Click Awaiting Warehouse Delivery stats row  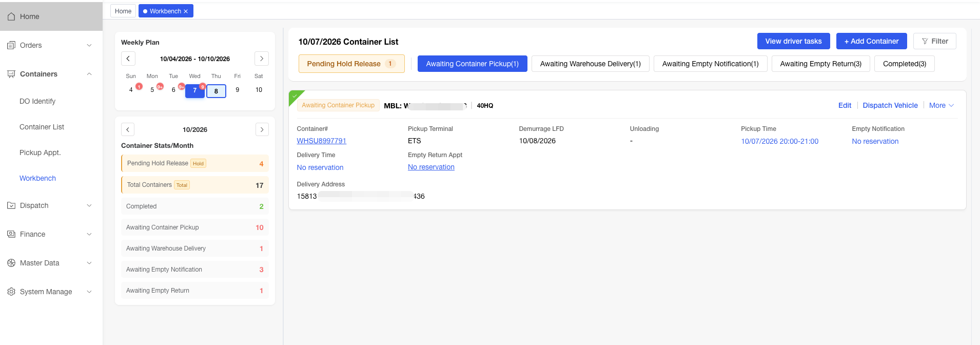click(195, 248)
